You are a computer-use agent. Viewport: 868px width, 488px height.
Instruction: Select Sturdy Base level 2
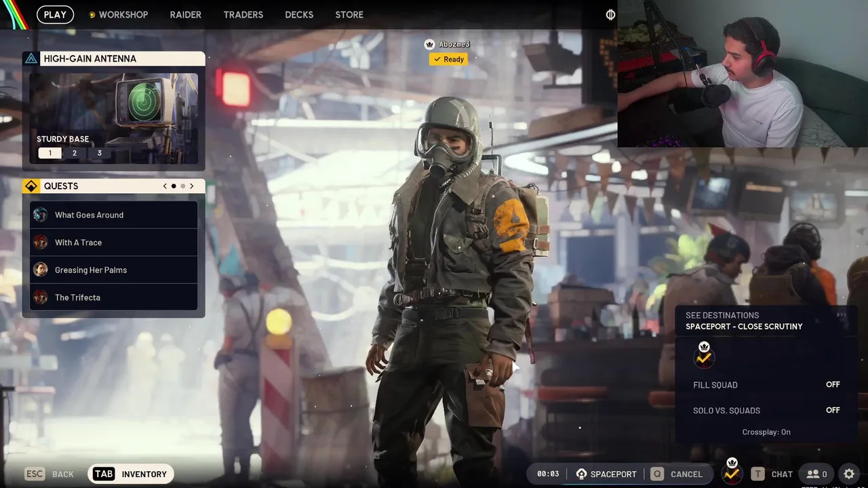tap(75, 153)
